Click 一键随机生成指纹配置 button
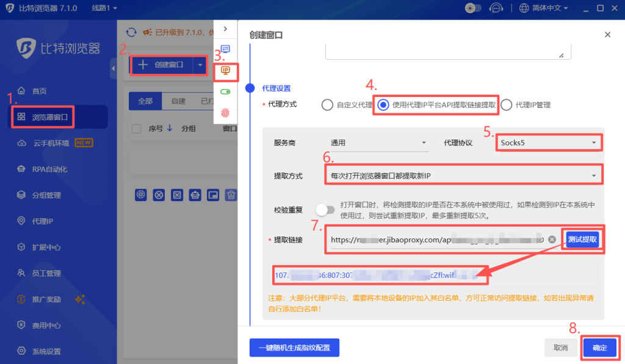 (294, 348)
